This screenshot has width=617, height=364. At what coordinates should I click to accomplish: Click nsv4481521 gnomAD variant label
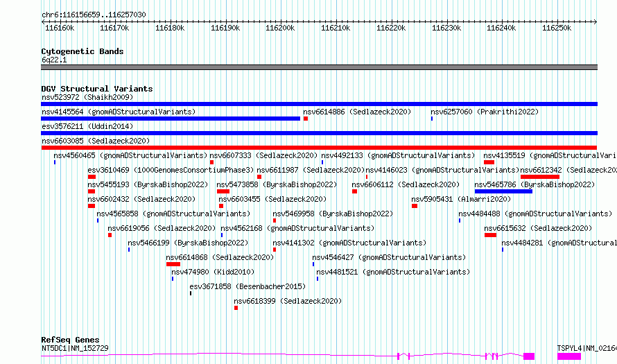pos(393,272)
